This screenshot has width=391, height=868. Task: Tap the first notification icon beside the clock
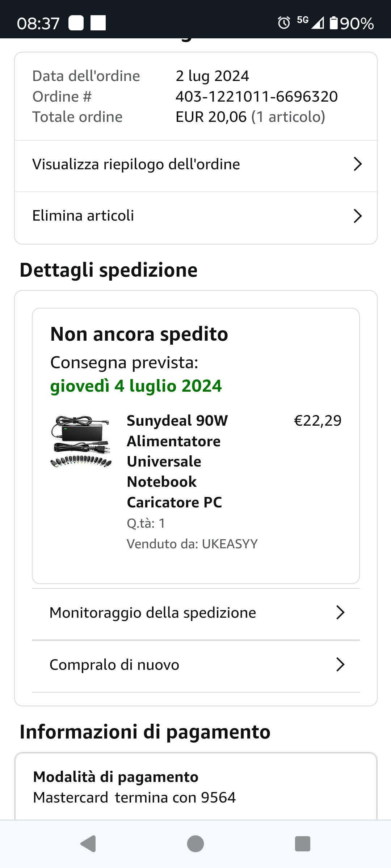pyautogui.click(x=76, y=23)
